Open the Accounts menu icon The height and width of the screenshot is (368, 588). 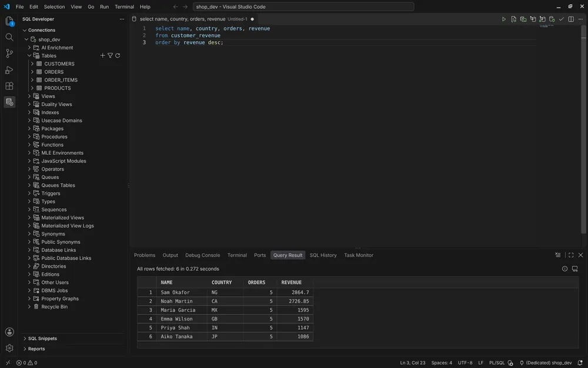tap(9, 332)
